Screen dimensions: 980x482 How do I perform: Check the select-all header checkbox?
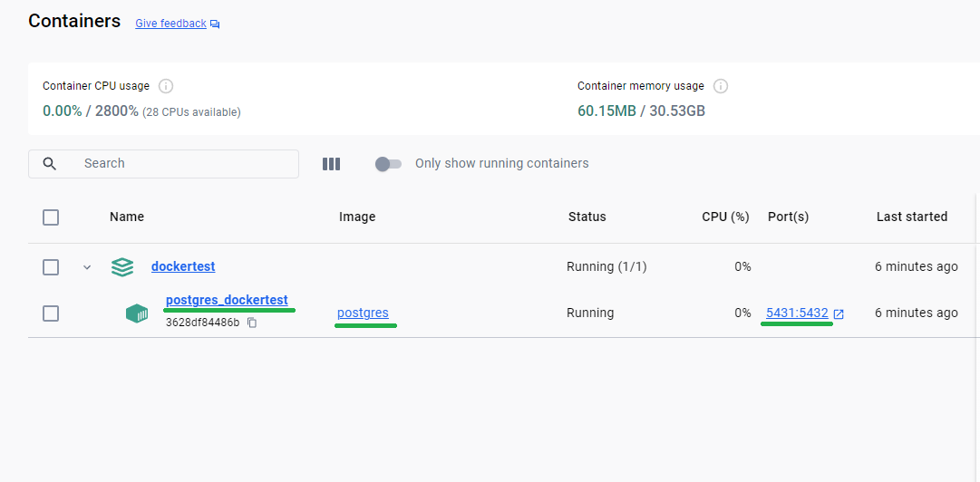tap(51, 217)
